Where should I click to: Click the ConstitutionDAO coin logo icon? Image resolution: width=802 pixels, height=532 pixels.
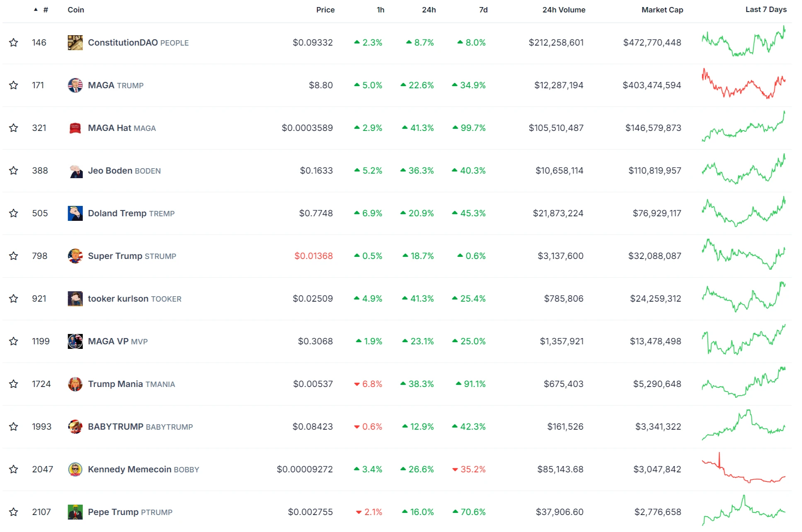pyautogui.click(x=75, y=43)
